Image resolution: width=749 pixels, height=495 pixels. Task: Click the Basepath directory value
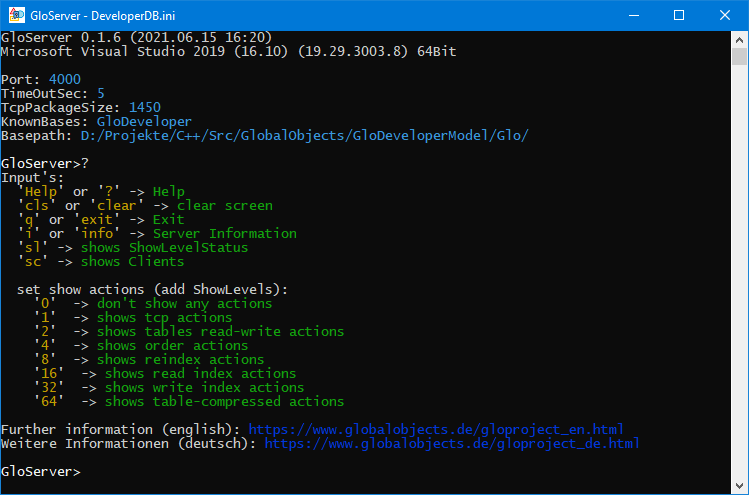[304, 136]
